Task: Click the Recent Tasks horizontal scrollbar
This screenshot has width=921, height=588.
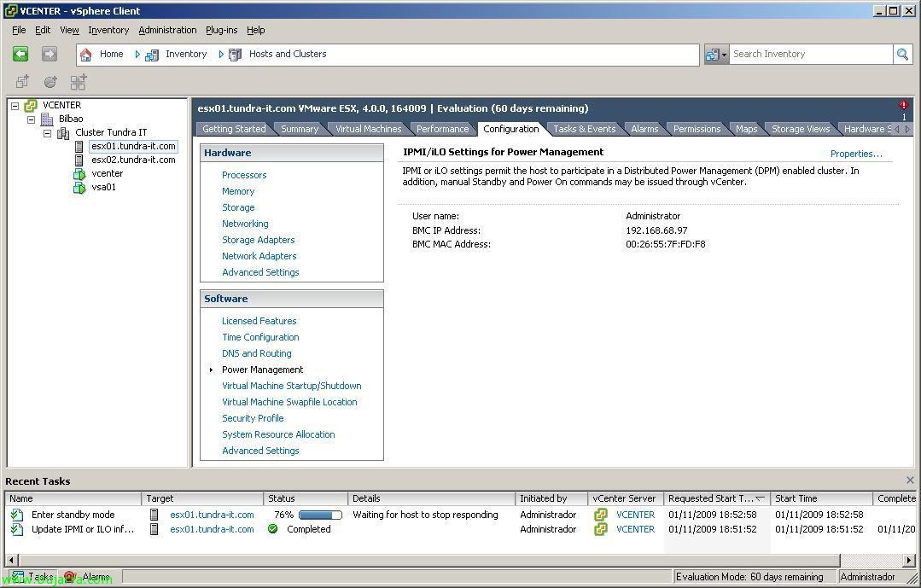Action: [x=429, y=560]
